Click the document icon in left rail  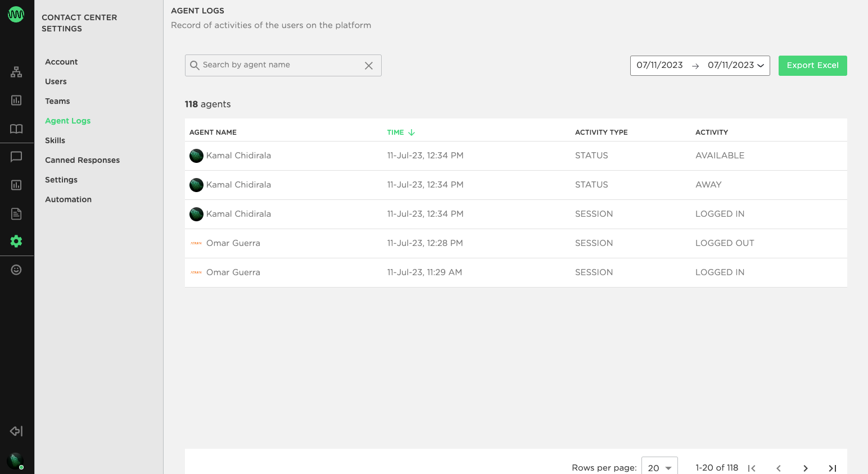click(16, 213)
